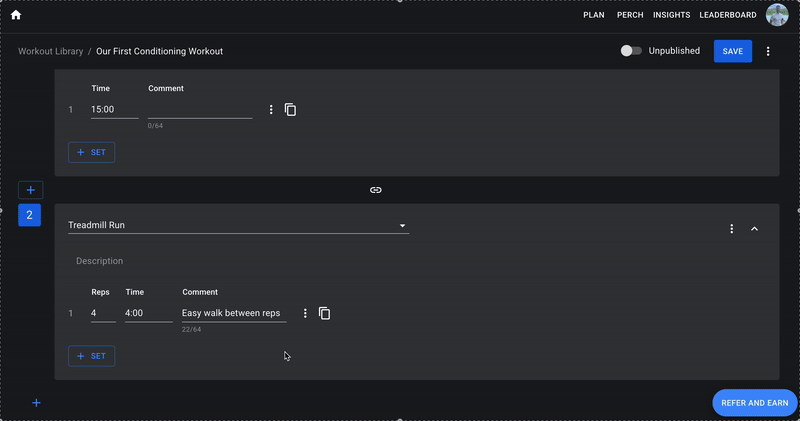The width and height of the screenshot is (800, 421).
Task: Click Our First Conditioning Workout title
Action: point(159,51)
